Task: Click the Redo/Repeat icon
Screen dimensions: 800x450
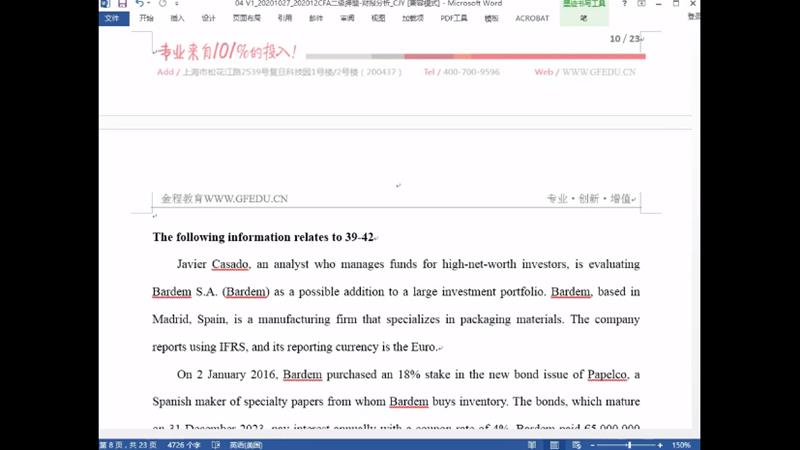Action: pos(162,4)
